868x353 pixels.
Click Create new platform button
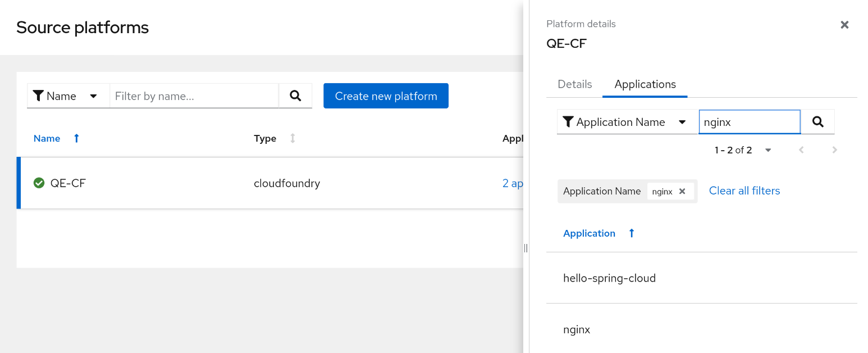[x=386, y=96]
